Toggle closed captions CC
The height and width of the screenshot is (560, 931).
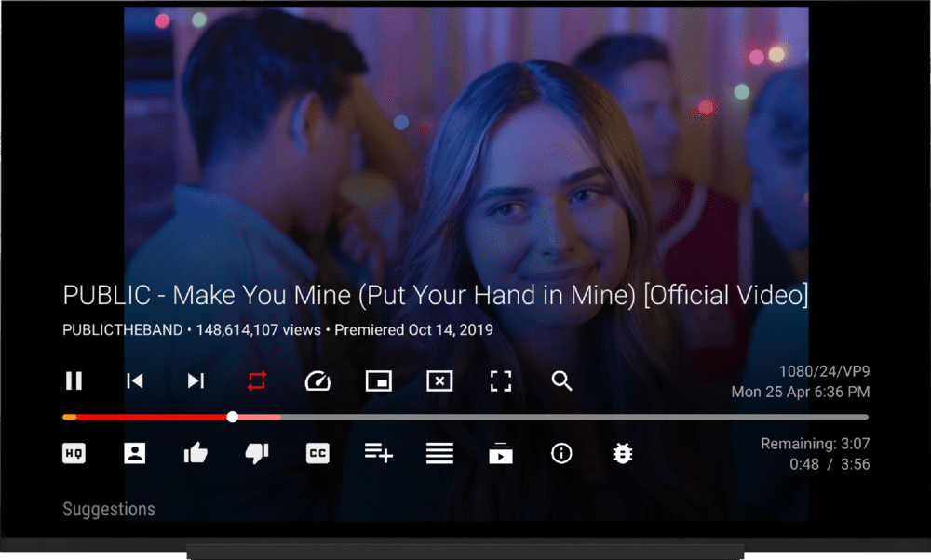pos(317,454)
